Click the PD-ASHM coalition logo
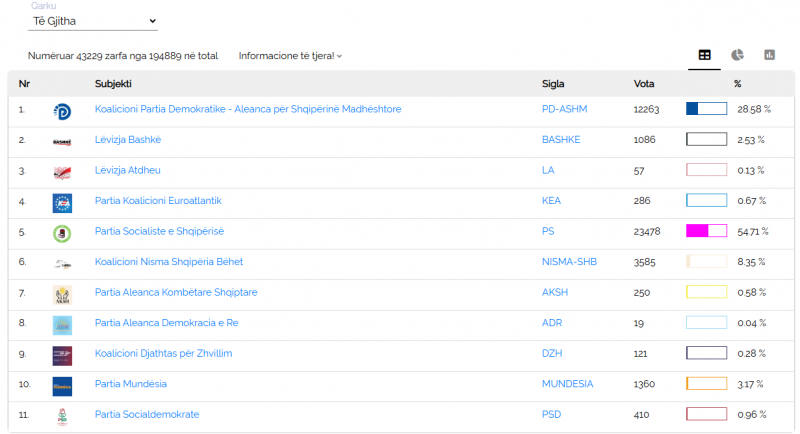 62,111
